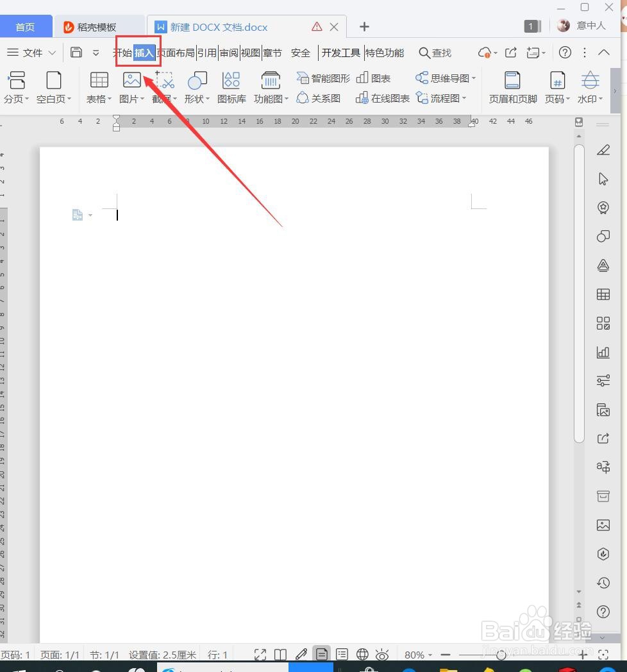Click the zoom slider handle in status bar
627x672 pixels.
[501, 655]
